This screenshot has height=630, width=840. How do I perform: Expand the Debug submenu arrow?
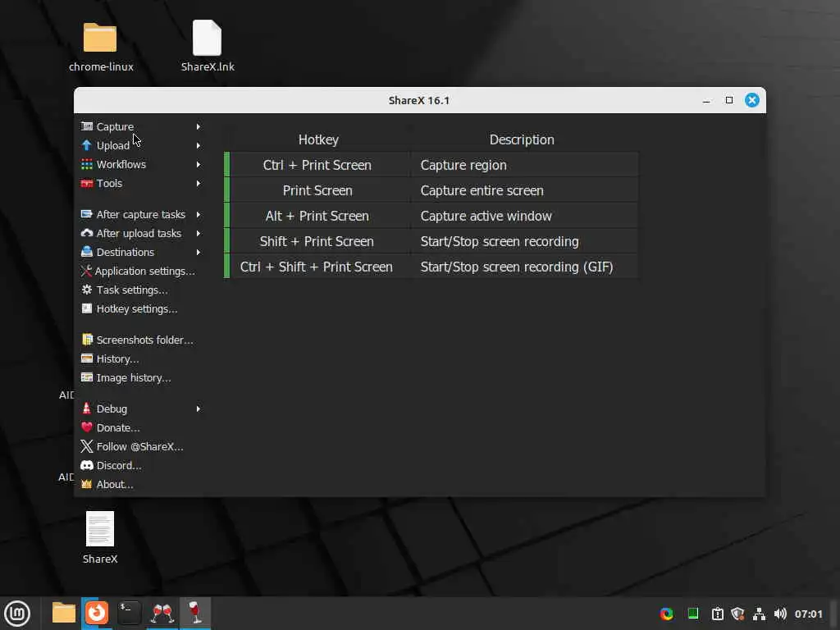tap(199, 409)
